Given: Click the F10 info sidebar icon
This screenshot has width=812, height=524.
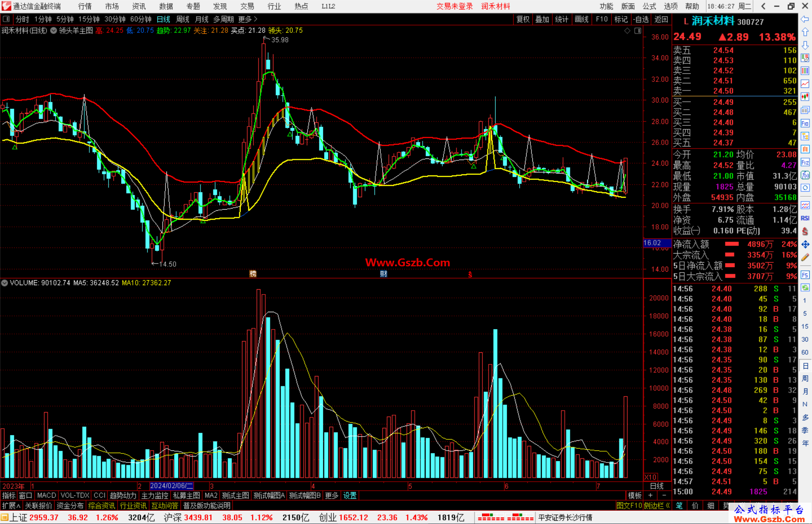Looking at the screenshot, I should coord(805,123).
